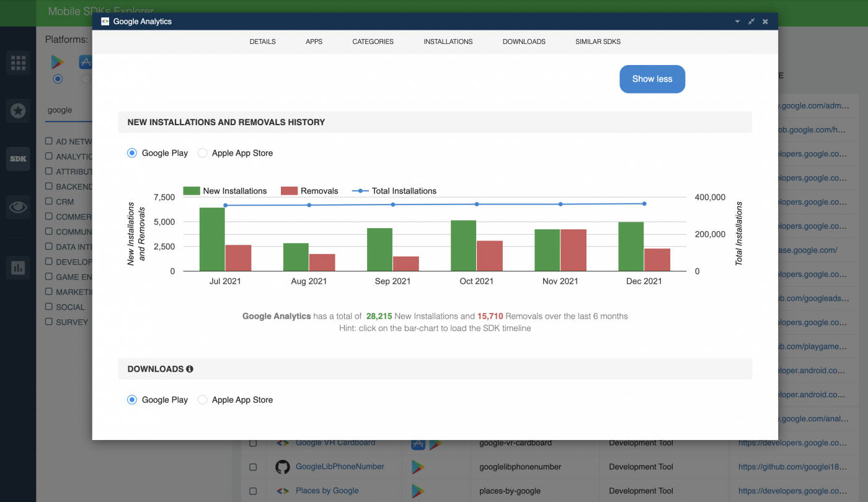868x502 pixels.
Task: Click the code icon beside Places by Google
Action: click(283, 491)
